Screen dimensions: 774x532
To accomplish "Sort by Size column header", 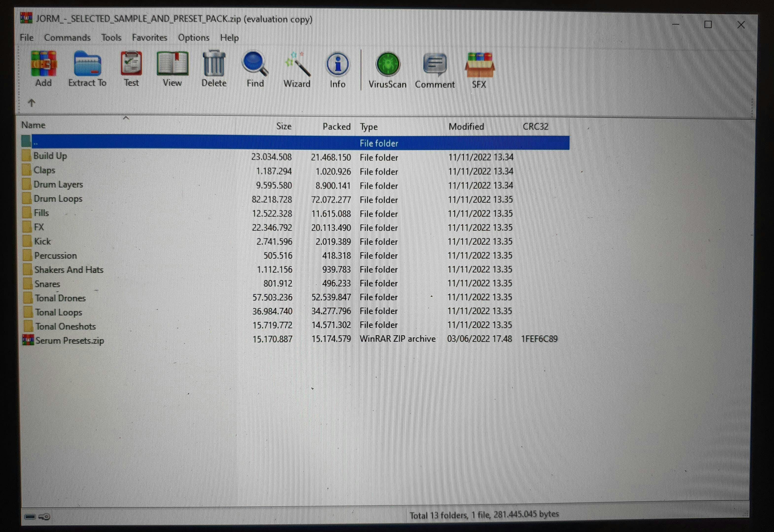I will tap(284, 126).
